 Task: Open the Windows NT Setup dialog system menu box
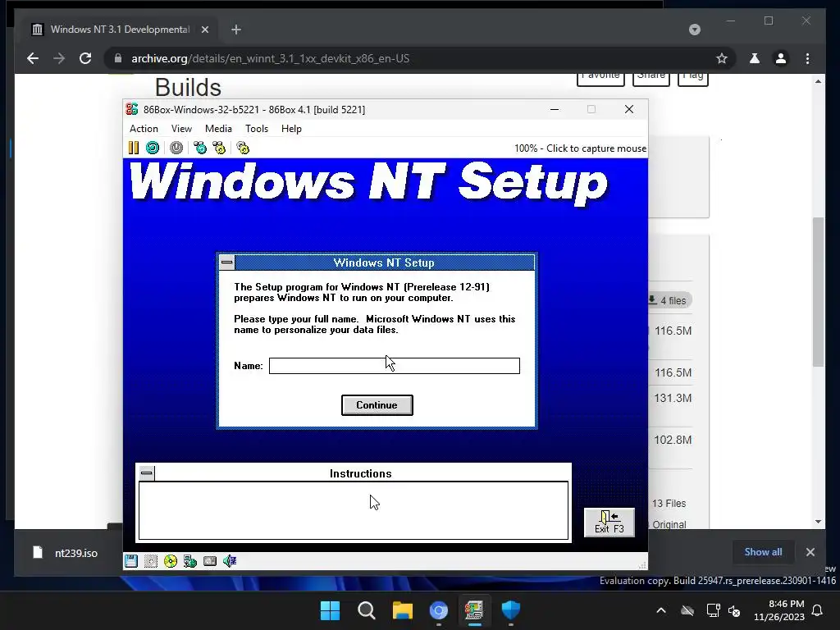click(227, 262)
